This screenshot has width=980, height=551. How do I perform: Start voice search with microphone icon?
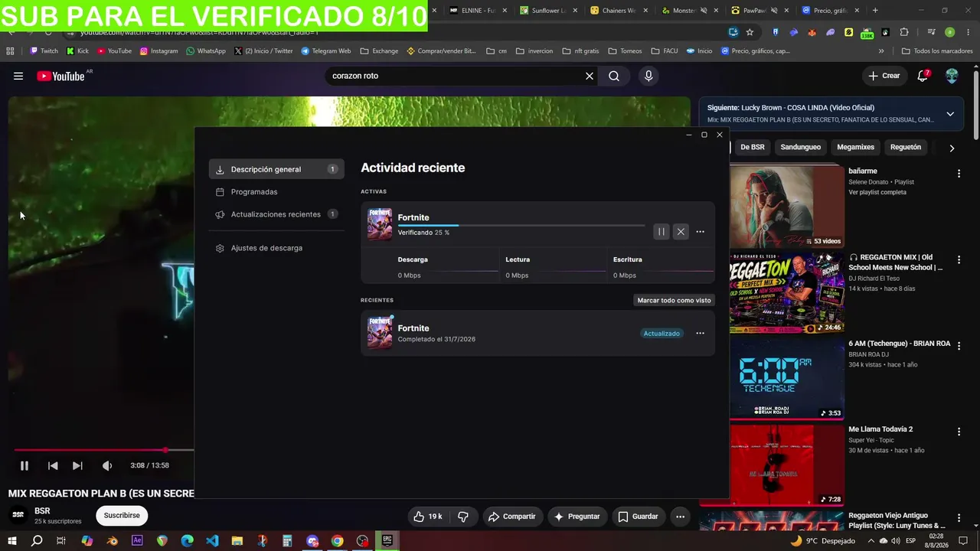648,76
